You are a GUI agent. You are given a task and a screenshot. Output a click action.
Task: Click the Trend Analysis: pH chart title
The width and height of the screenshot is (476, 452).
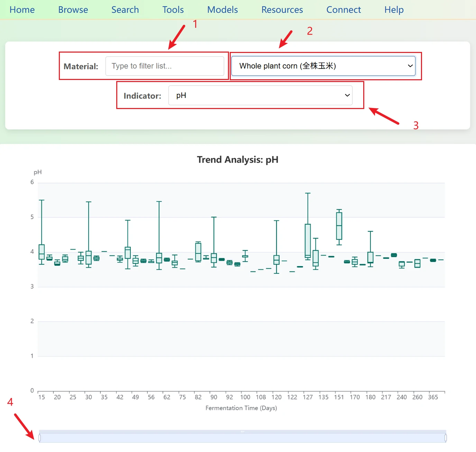pyautogui.click(x=238, y=160)
